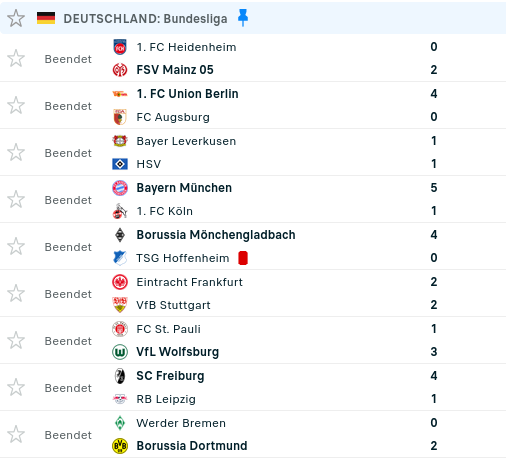Toggle favorite star for Werder Bremen vs Dortmund
The image size is (506, 460).
[16, 434]
